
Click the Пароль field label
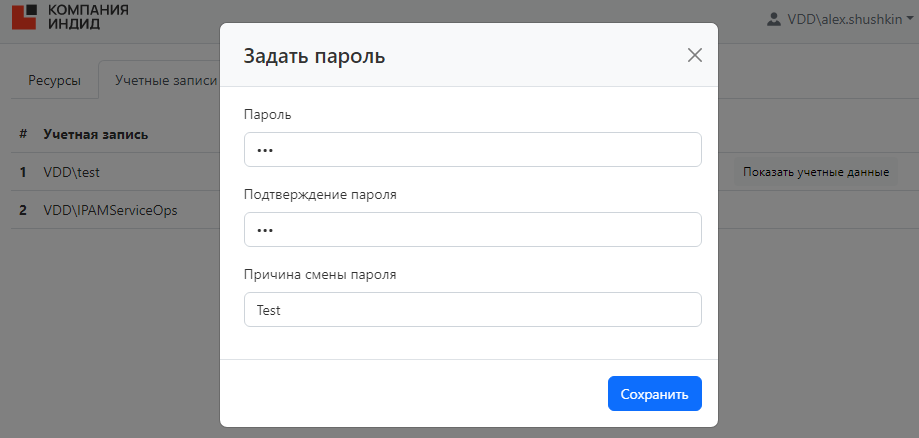tap(268, 114)
